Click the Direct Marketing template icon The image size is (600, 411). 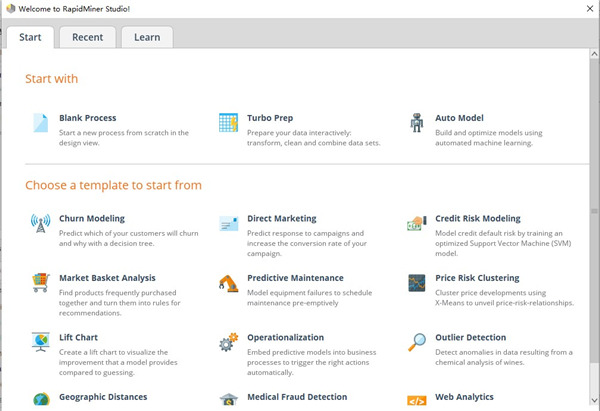[x=228, y=223]
